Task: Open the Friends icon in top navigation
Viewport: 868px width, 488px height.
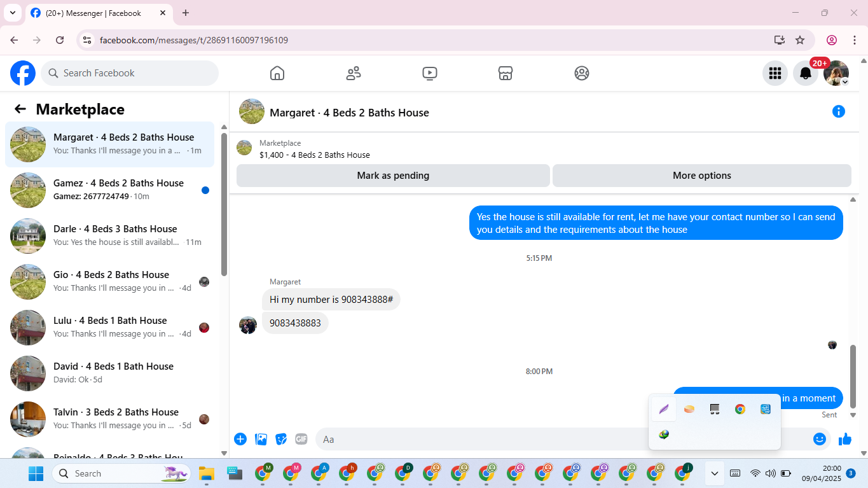Action: (x=354, y=73)
